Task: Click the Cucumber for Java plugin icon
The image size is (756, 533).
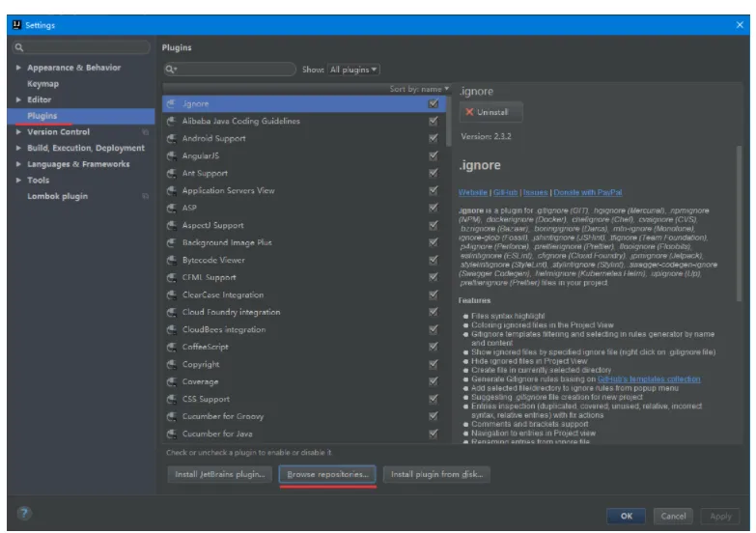Action: [171, 434]
